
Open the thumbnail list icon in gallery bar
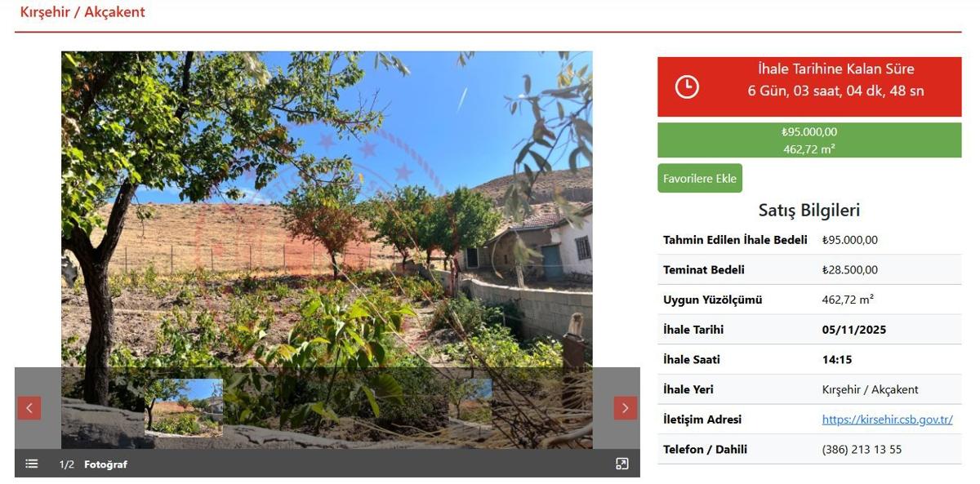31,464
